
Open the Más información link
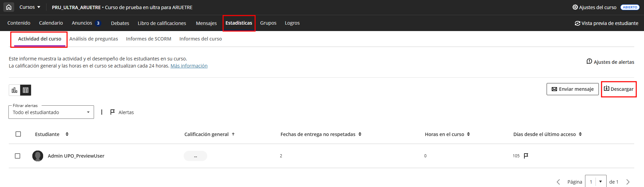(189, 66)
